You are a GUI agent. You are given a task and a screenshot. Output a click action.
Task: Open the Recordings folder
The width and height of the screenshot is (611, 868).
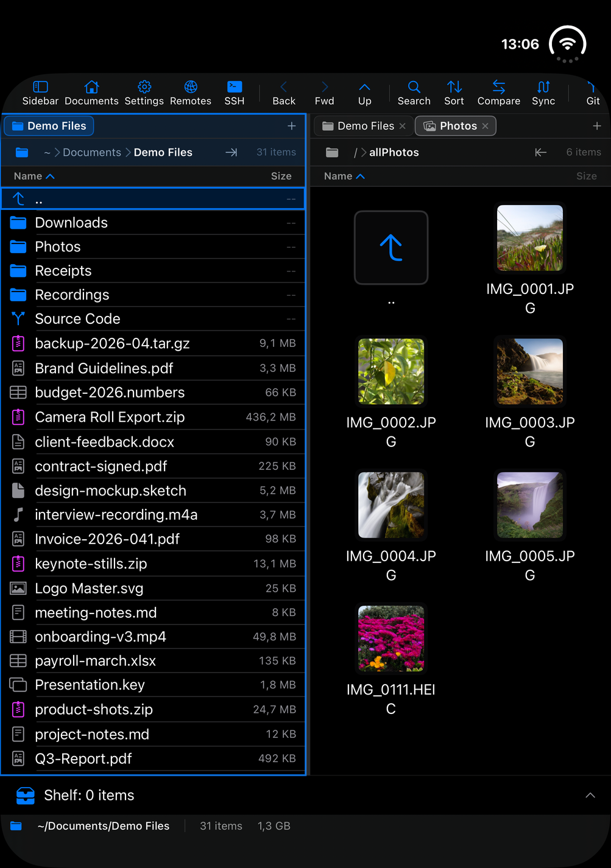click(153, 295)
